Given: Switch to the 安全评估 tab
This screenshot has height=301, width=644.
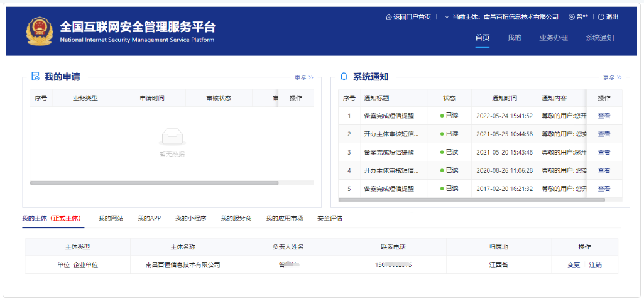Looking at the screenshot, I should tap(330, 218).
